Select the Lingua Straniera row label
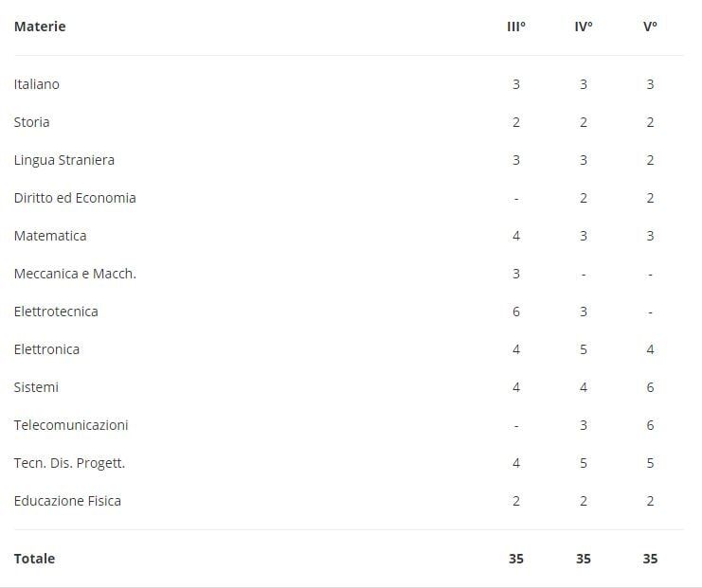The height and width of the screenshot is (588, 702). pos(64,160)
